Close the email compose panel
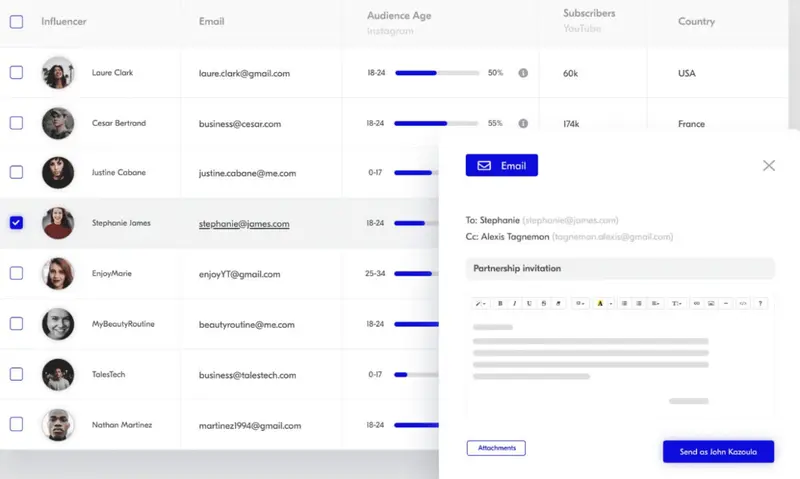Viewport: 800px width, 479px height. 768,165
